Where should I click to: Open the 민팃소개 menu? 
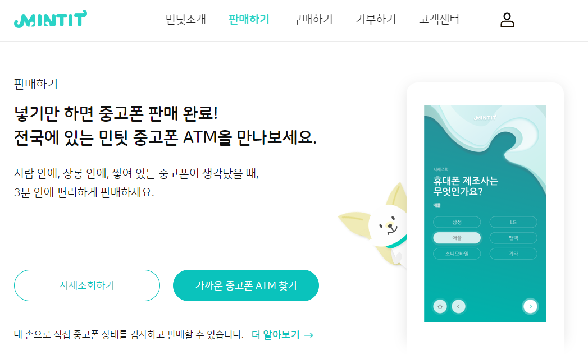click(x=186, y=19)
